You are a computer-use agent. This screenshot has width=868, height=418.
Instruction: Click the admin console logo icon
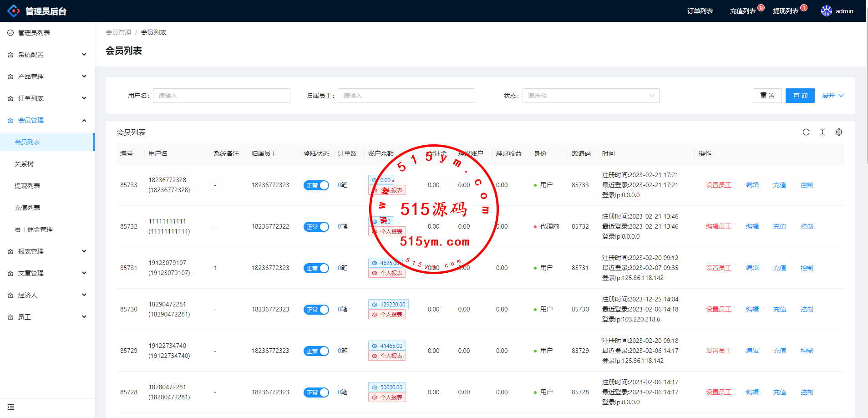(x=14, y=11)
